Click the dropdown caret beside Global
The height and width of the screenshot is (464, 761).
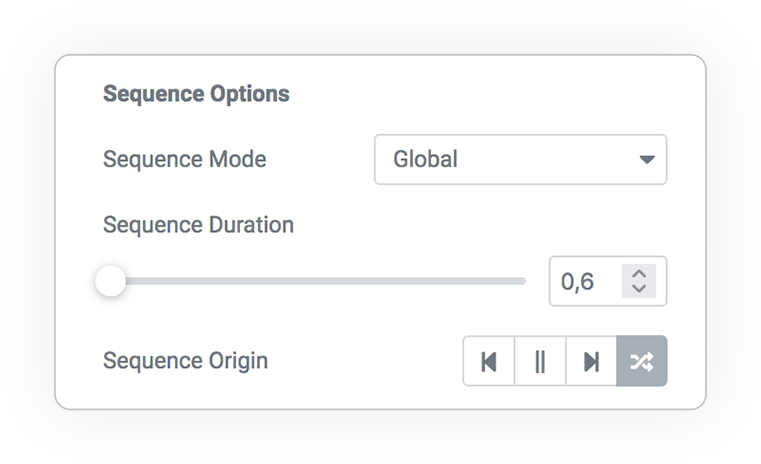point(647,160)
